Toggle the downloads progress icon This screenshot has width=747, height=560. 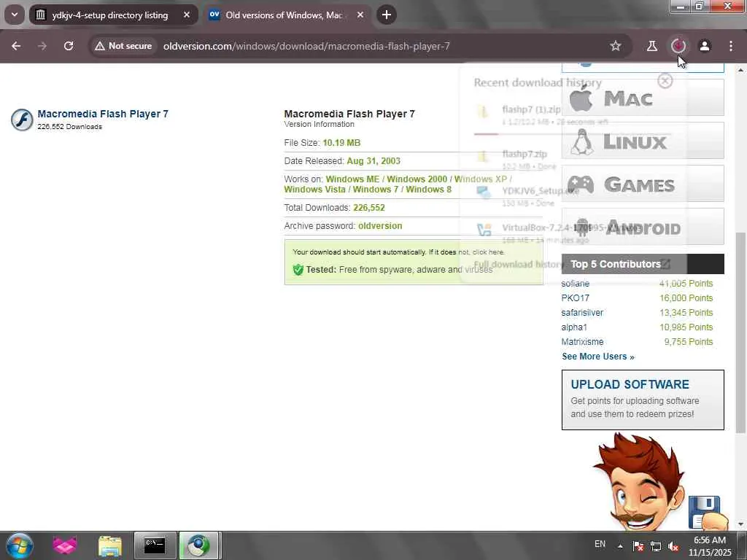(678, 46)
